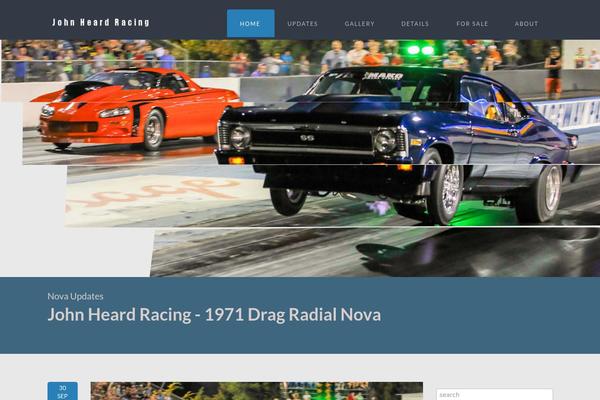Open the Home navigation tab
The image size is (600, 400).
click(250, 23)
